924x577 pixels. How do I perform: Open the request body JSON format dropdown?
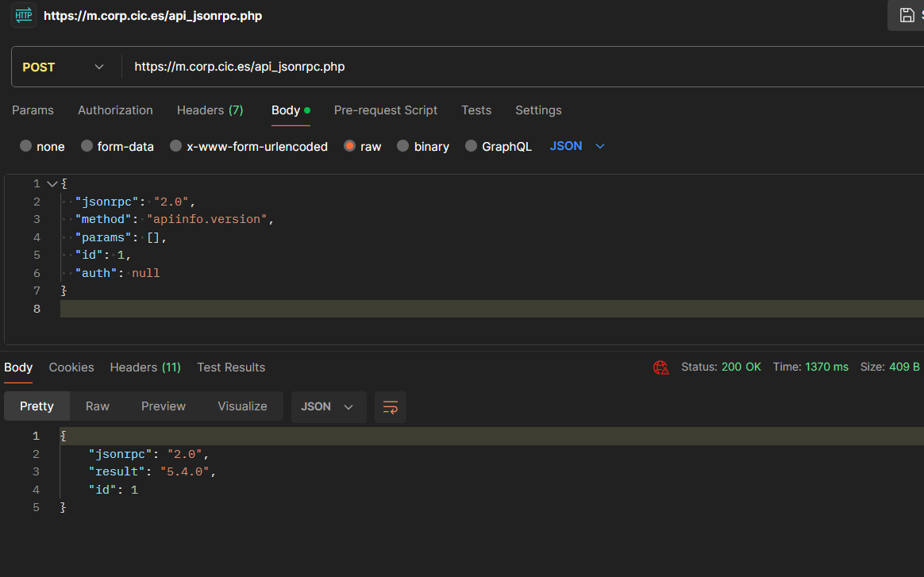tap(577, 146)
